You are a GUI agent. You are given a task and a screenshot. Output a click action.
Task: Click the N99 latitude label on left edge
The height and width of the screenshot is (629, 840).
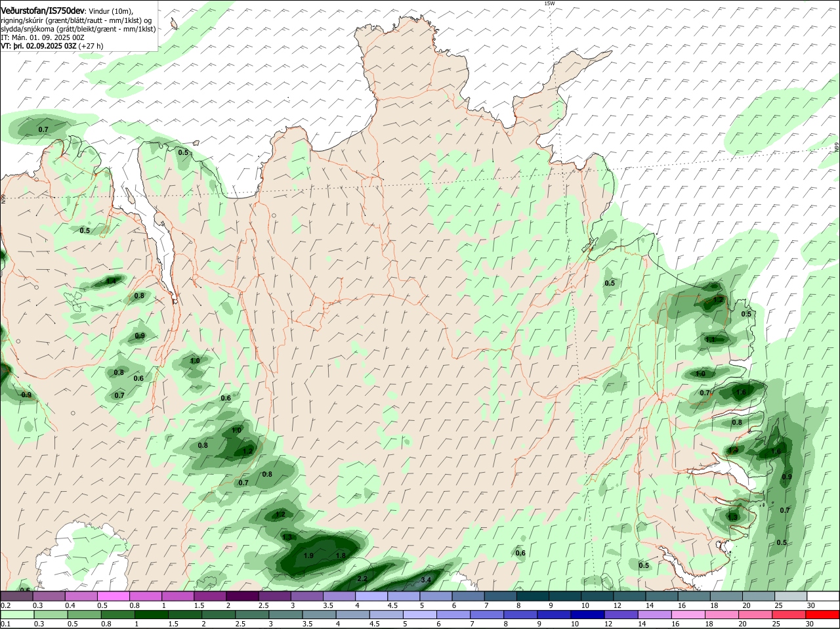click(3, 198)
